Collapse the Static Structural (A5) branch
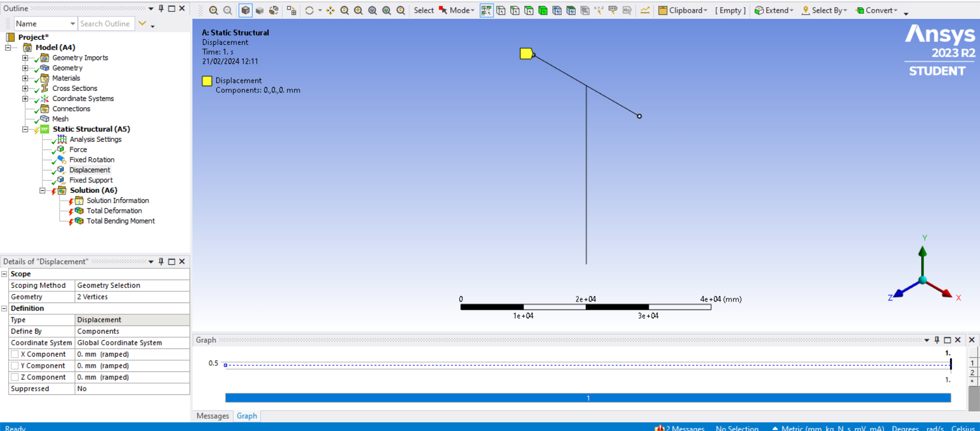The height and width of the screenshot is (431, 980). click(25, 129)
